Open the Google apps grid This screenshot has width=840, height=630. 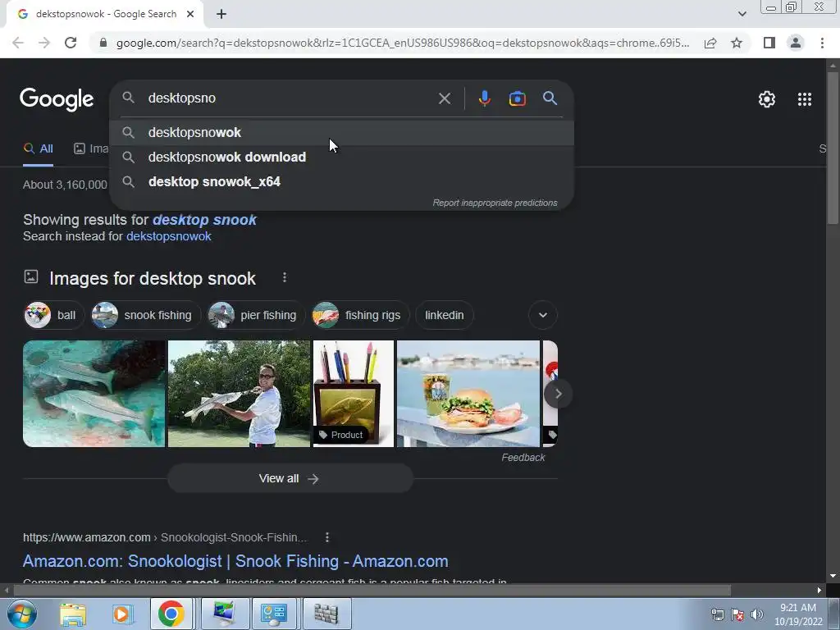pos(805,99)
